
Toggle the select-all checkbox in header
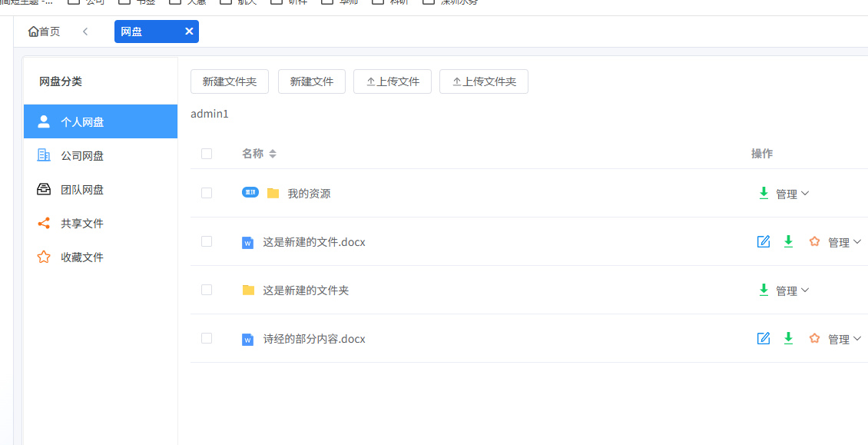click(207, 154)
